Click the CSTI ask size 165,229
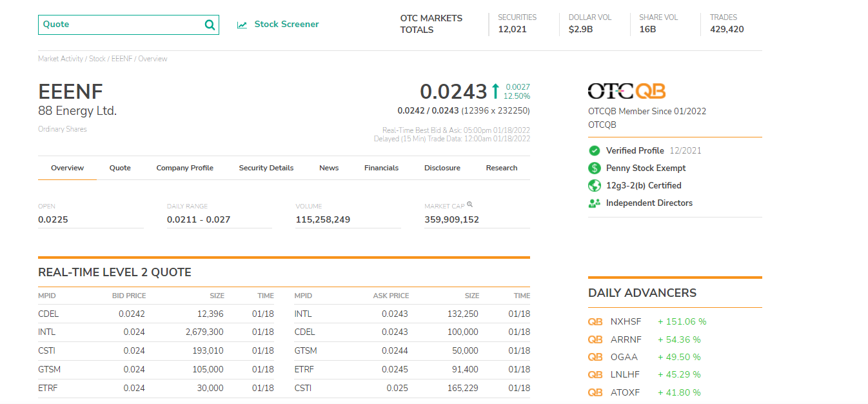The height and width of the screenshot is (404, 868). tap(463, 388)
